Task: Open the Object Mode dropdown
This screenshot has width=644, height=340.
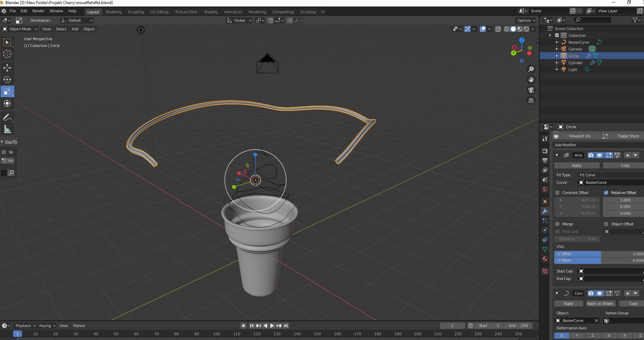Action: pyautogui.click(x=19, y=29)
